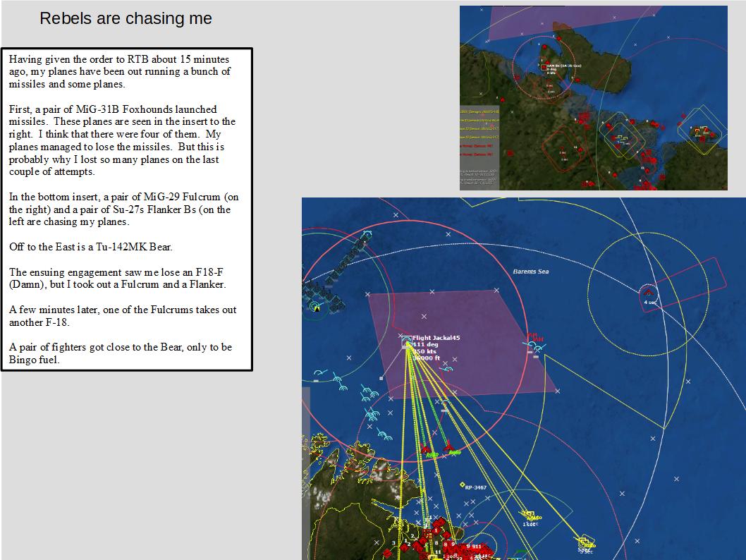Click the line Off to the East is a Tu-142MK Bear
The width and height of the screenshot is (746, 560).
click(91, 247)
